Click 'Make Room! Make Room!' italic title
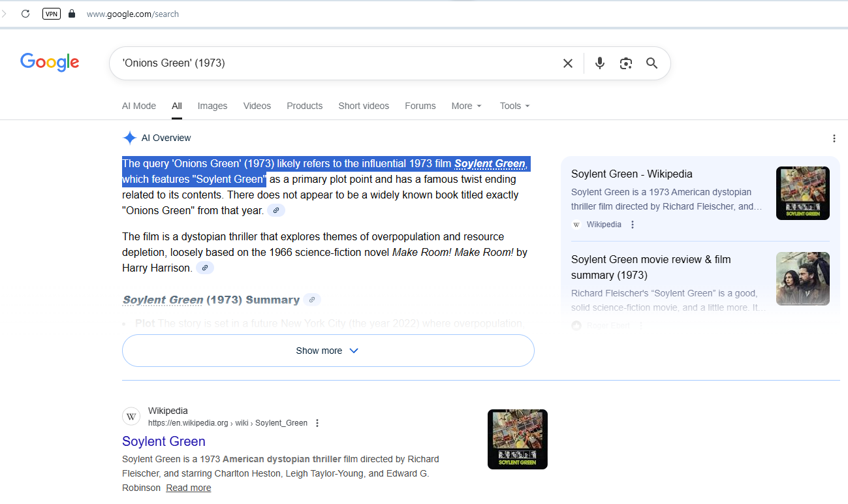This screenshot has width=848, height=504. point(453,252)
